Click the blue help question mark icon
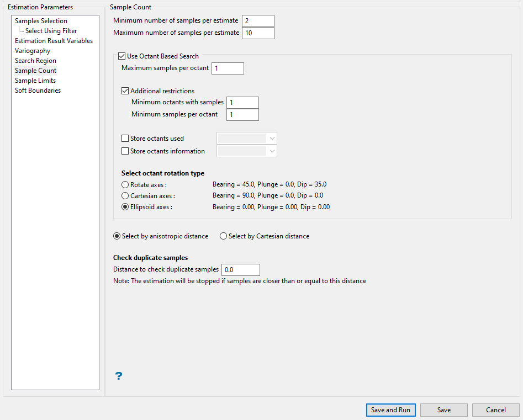 (x=118, y=376)
